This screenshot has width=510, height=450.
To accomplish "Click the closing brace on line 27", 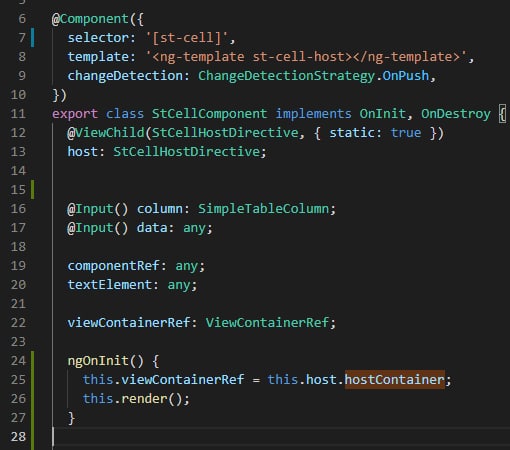I will click(x=71, y=418).
